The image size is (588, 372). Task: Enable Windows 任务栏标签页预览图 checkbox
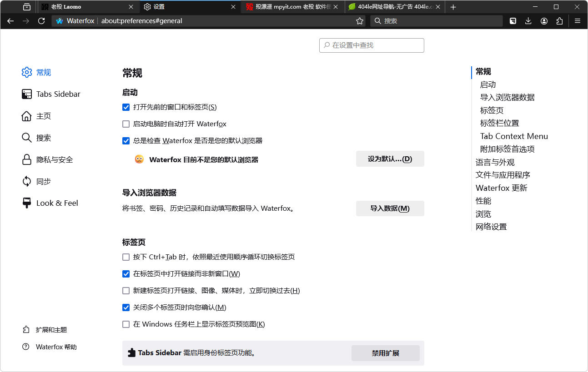point(126,324)
